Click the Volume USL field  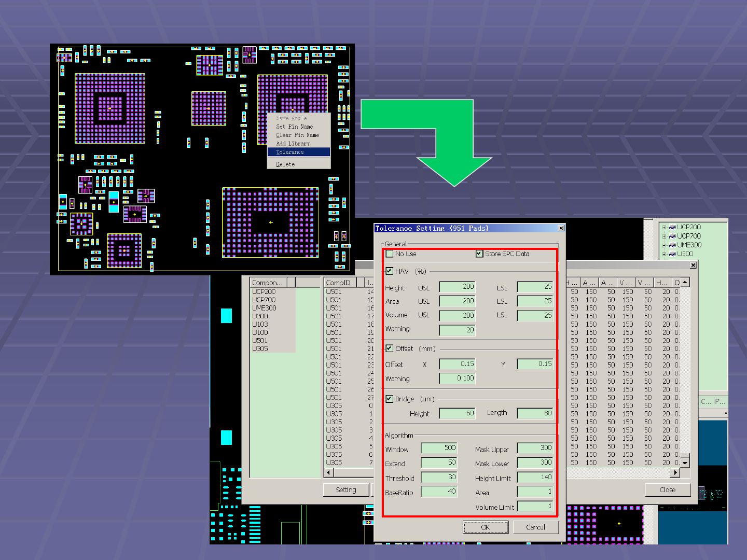pos(458,316)
